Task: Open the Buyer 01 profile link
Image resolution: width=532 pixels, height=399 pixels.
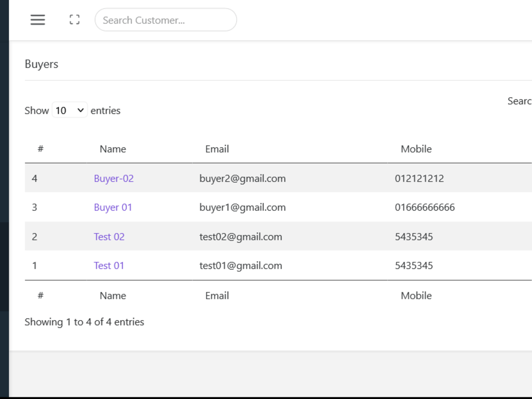Action: [113, 207]
